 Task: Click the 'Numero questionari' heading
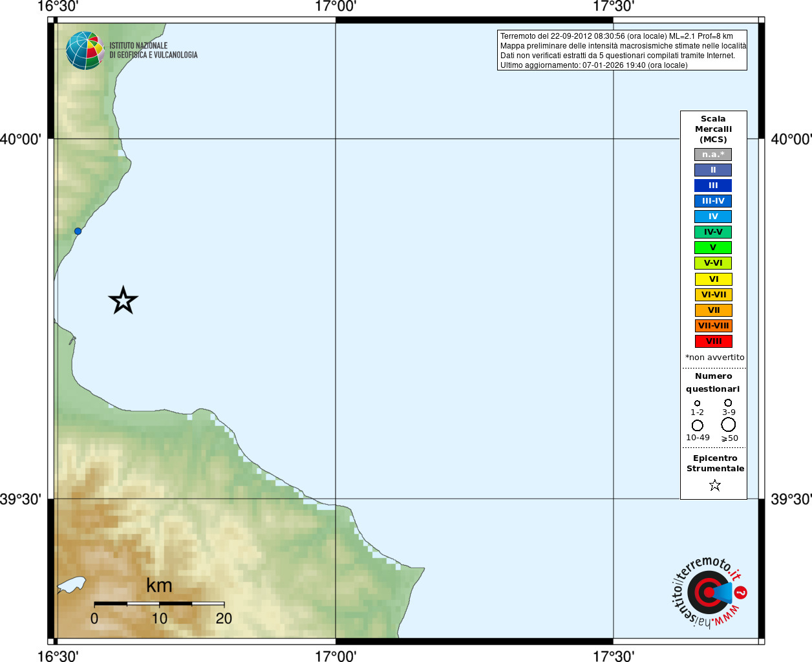click(x=713, y=382)
